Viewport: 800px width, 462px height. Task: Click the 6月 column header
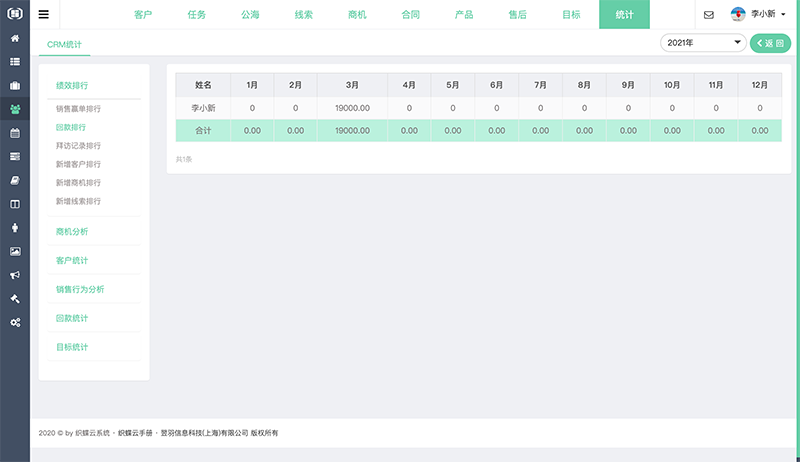(496, 85)
